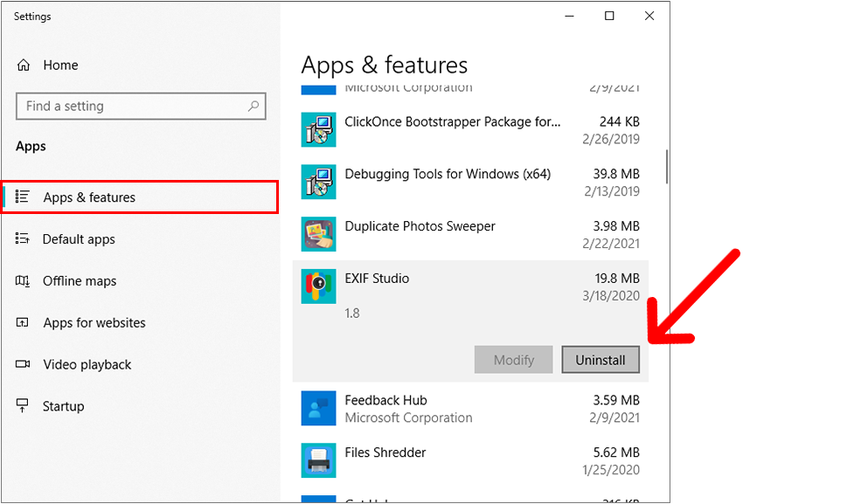Click the EXIF Studio app name
This screenshot has height=504, width=847.
[x=377, y=279]
